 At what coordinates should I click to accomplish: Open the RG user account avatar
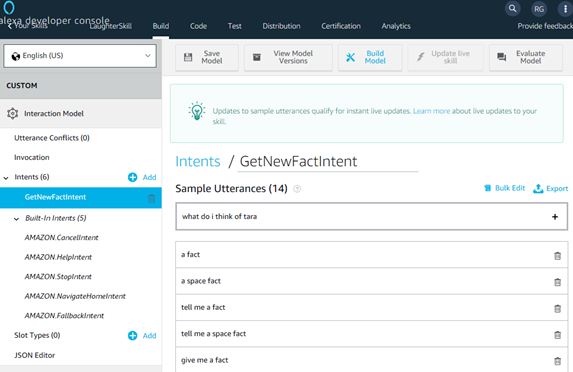(539, 9)
